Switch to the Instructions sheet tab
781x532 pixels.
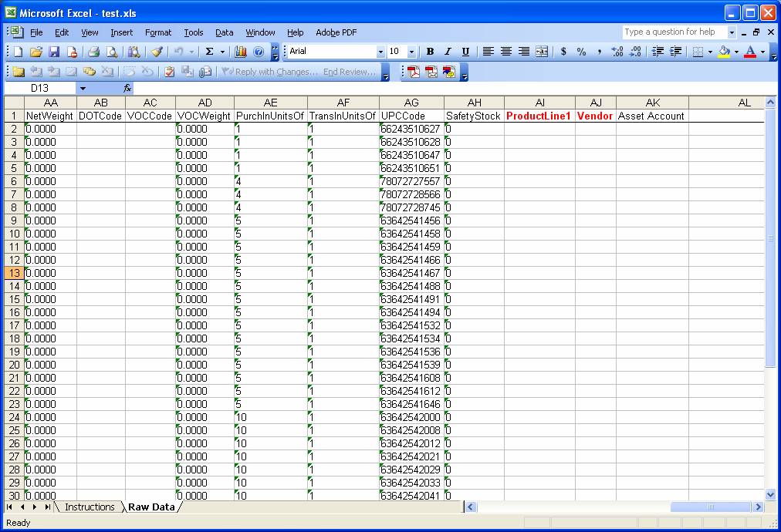(x=90, y=507)
